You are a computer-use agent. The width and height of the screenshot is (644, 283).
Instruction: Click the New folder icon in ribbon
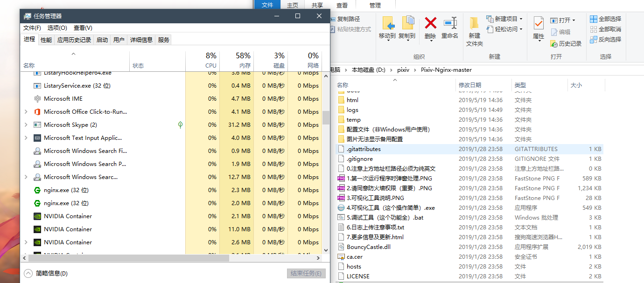coord(474,23)
